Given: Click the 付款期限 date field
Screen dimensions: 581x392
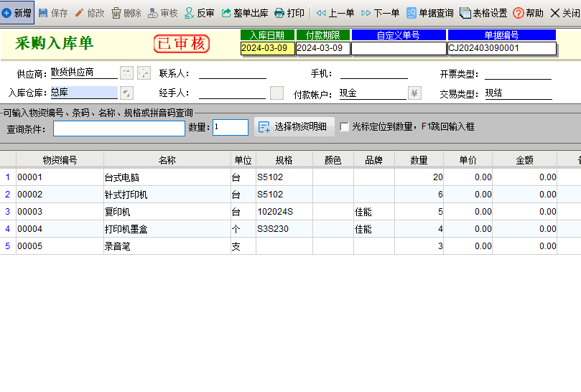Looking at the screenshot, I should (x=323, y=48).
